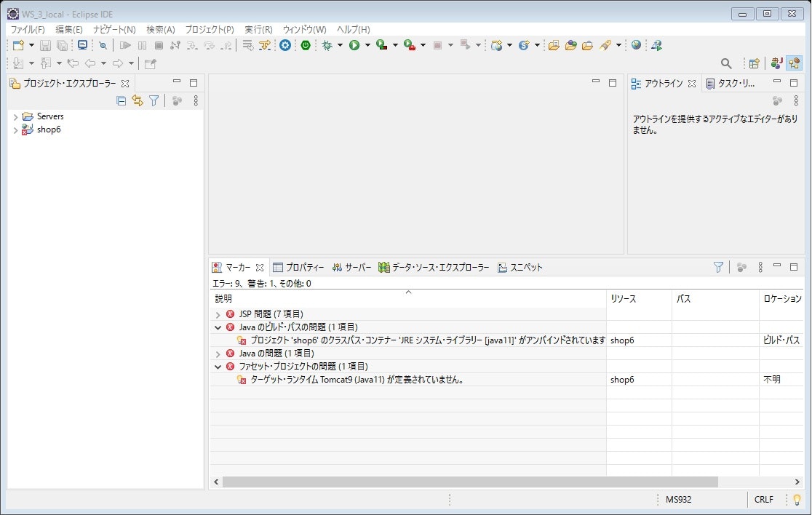Click the Debug bug icon
This screenshot has height=515, width=812.
(x=327, y=46)
